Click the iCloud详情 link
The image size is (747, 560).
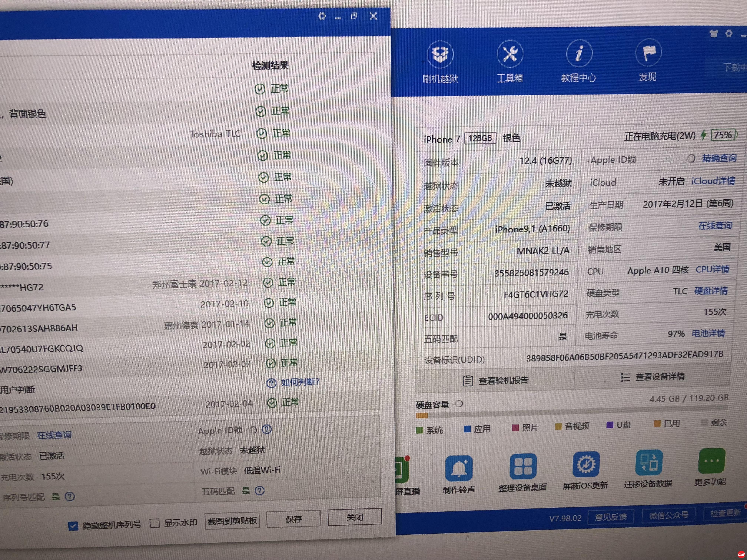click(x=713, y=181)
